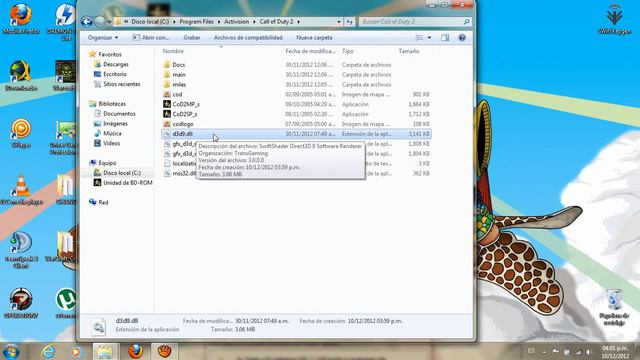Viewport: 640px width, 360px height.
Task: Open the Windows Start button
Action: (11, 351)
